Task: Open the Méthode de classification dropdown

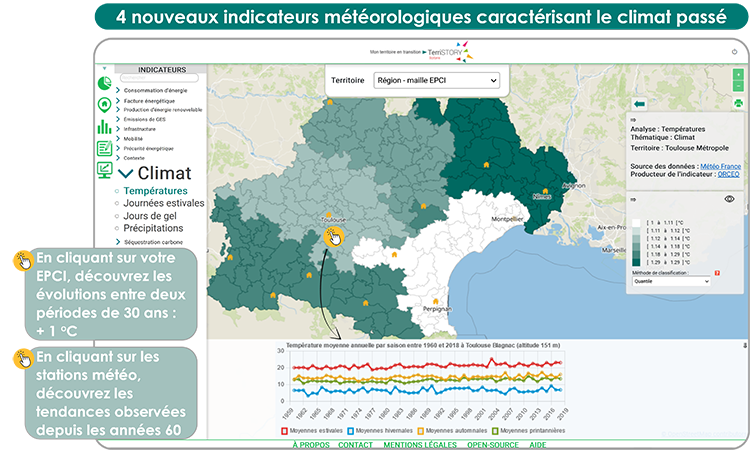Action: point(671,282)
